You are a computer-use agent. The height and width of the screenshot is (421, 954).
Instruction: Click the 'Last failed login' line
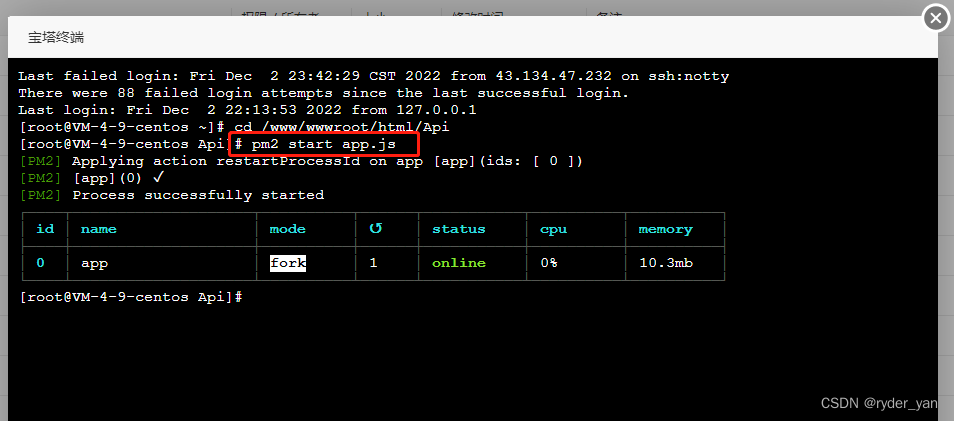click(374, 76)
